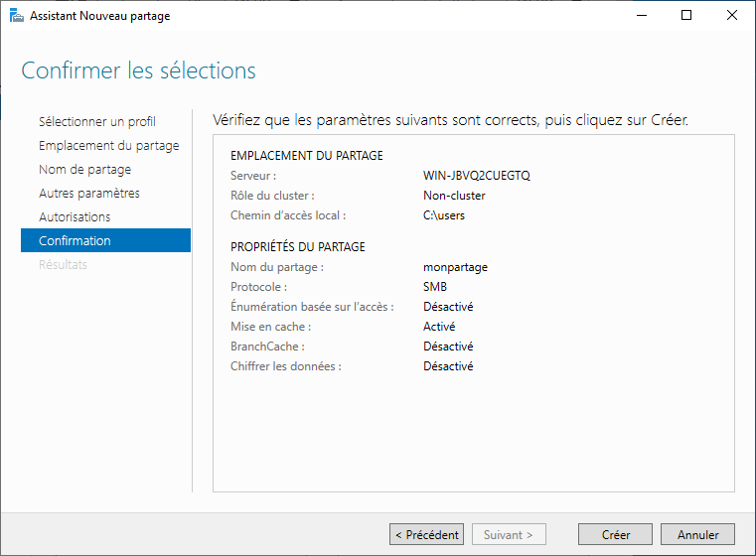Open the Autorisations step
The height and width of the screenshot is (556, 756).
click(75, 217)
